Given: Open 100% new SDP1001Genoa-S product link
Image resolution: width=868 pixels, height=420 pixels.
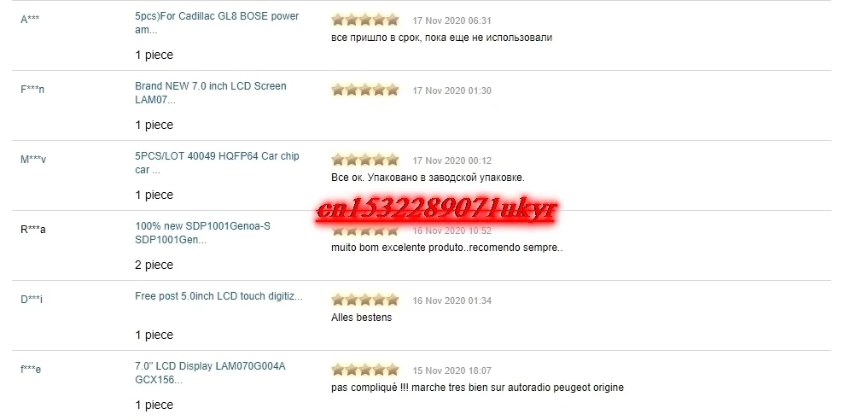Looking at the screenshot, I should [202, 233].
